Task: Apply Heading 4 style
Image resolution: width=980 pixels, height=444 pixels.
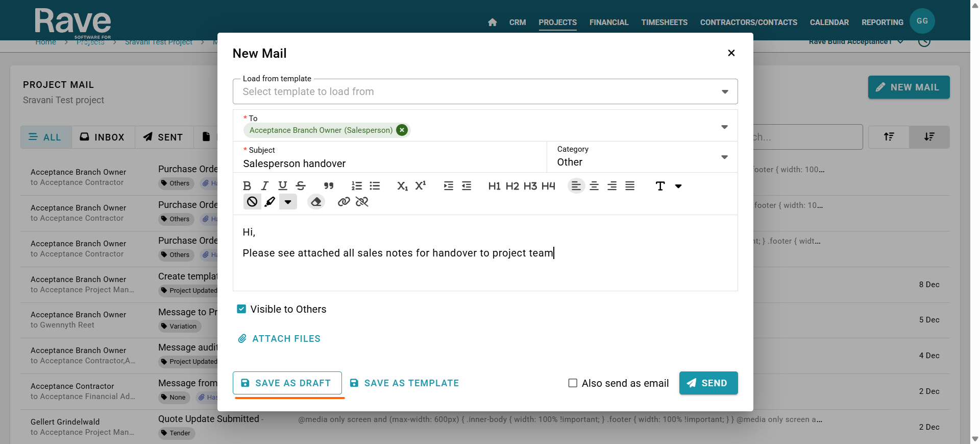Action: [548, 186]
